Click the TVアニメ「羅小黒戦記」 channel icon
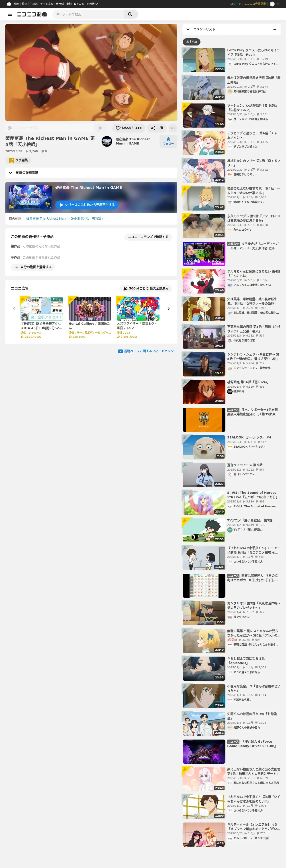 tap(230, 529)
